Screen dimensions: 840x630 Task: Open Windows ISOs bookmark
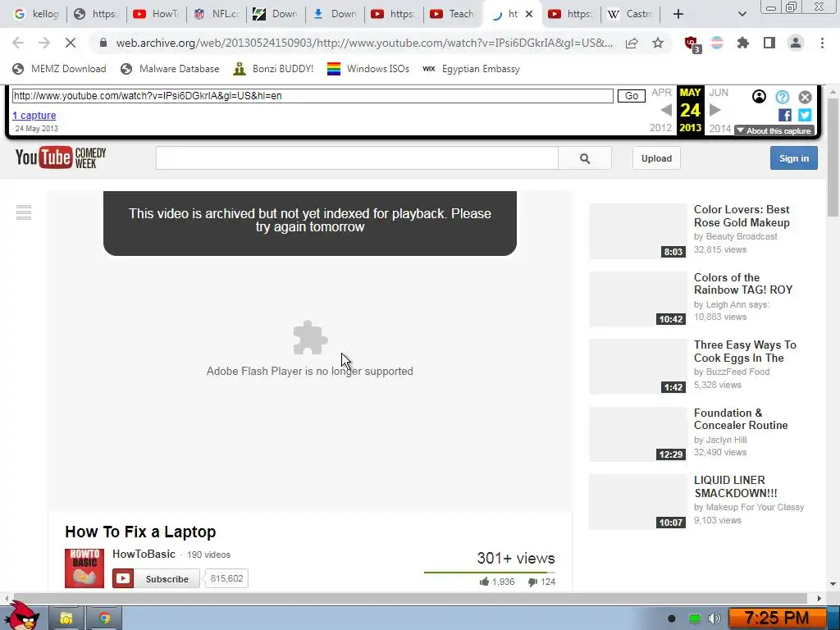pyautogui.click(x=368, y=69)
